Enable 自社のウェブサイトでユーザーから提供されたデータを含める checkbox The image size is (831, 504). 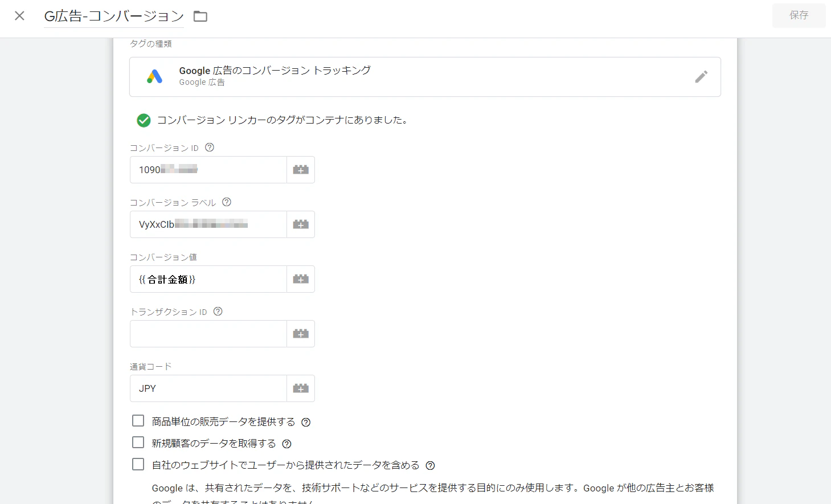click(138, 464)
